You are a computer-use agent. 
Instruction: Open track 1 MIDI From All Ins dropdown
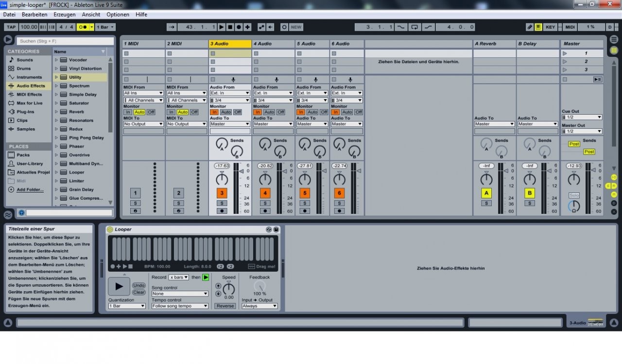click(x=143, y=93)
